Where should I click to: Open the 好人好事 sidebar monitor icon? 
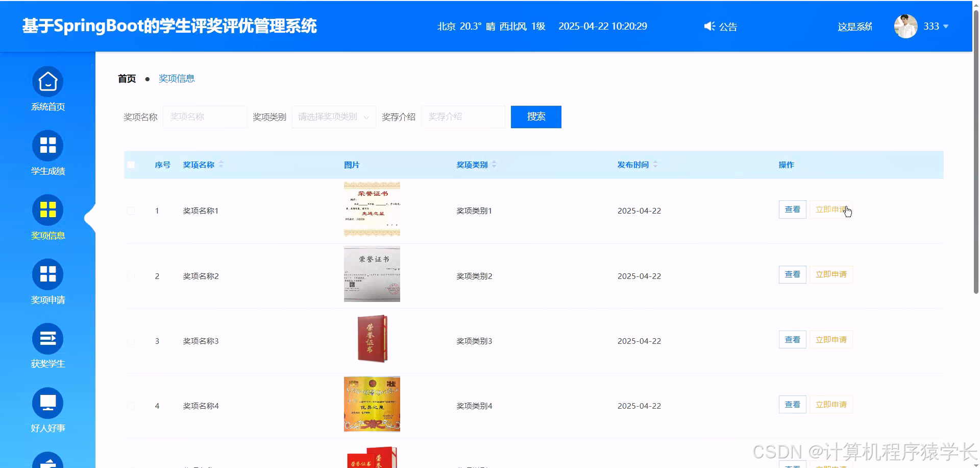(x=48, y=403)
